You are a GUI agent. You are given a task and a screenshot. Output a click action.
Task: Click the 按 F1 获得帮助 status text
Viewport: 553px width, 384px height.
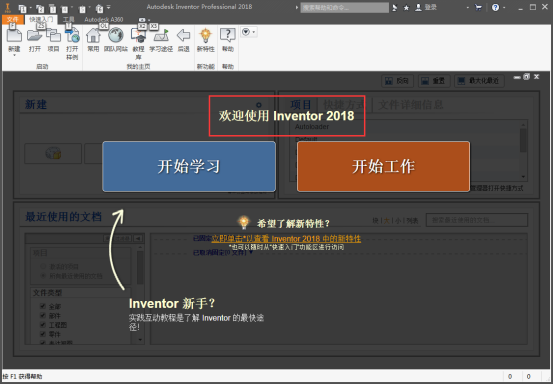click(x=23, y=377)
